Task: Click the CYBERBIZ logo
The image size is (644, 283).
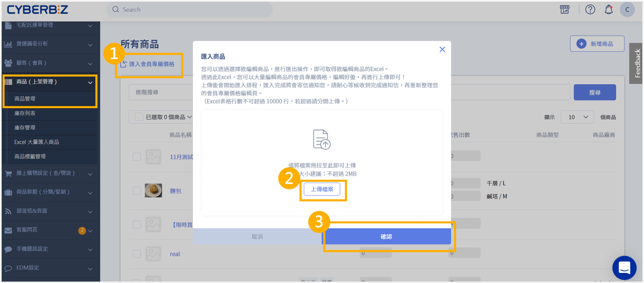Action: pos(38,10)
